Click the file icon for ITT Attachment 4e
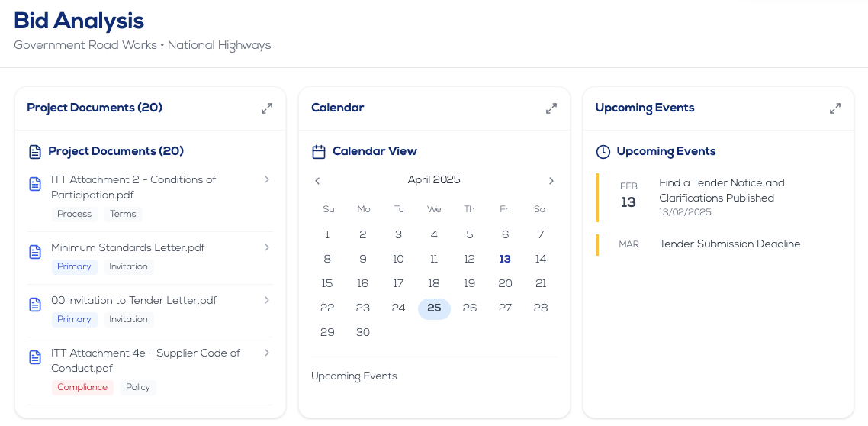The width and height of the screenshot is (868, 426). 35,357
